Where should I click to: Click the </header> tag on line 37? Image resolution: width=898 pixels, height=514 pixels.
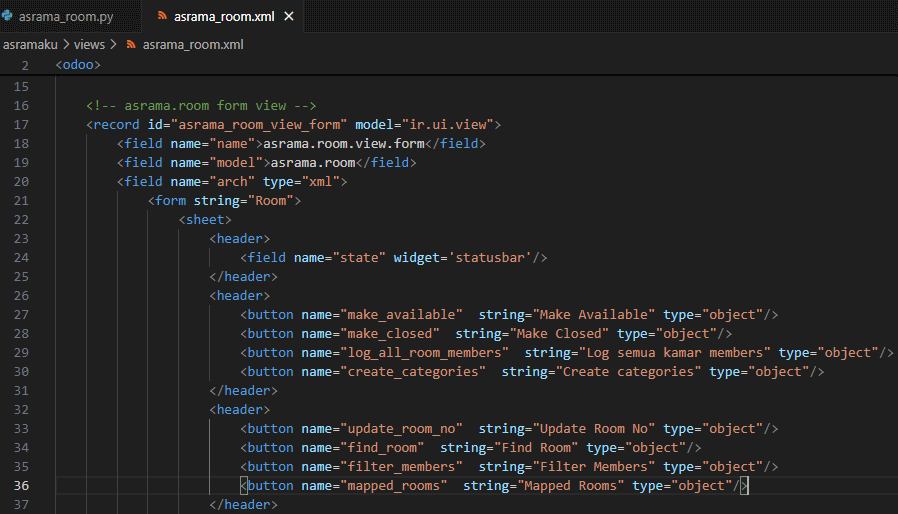click(243, 504)
